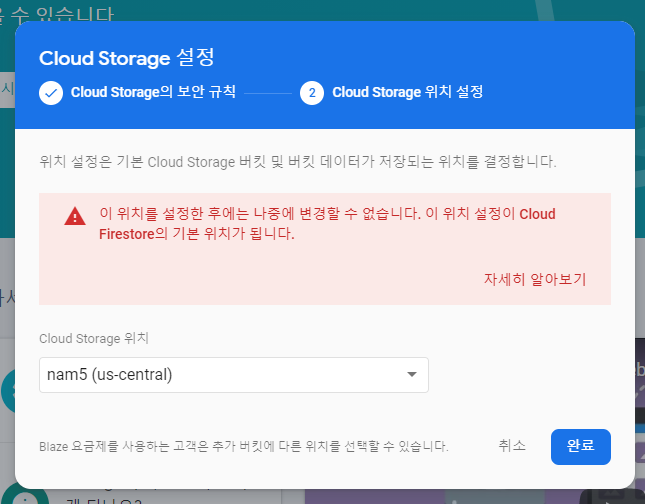645x504 pixels.
Task: Click the red warning about unchangeable location
Action: [327, 224]
